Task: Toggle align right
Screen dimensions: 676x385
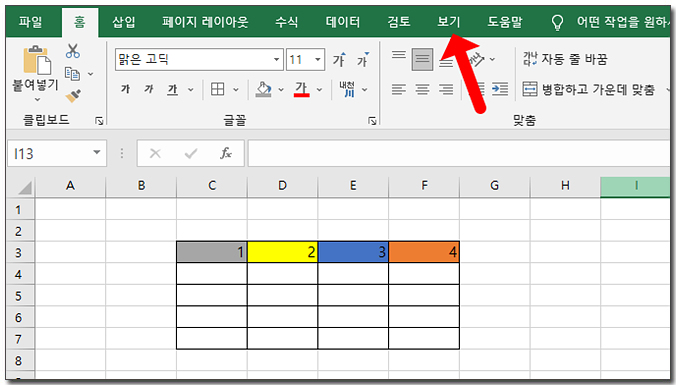Action: click(446, 89)
